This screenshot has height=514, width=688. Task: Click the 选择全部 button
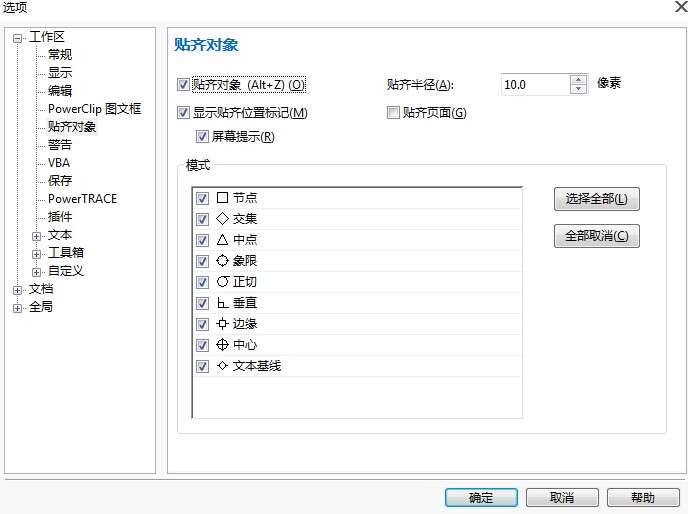(596, 199)
